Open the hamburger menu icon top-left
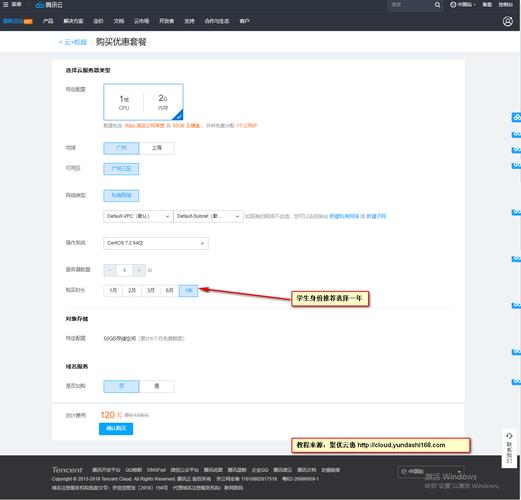The width and height of the screenshot is (521, 500). [5, 5]
